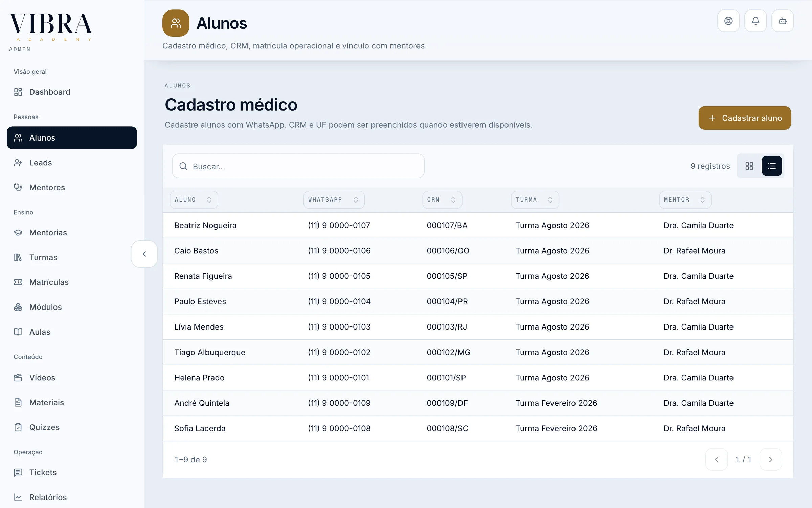Viewport: 812px width, 508px height.
Task: Open Mentores in sidebar
Action: [x=72, y=187]
